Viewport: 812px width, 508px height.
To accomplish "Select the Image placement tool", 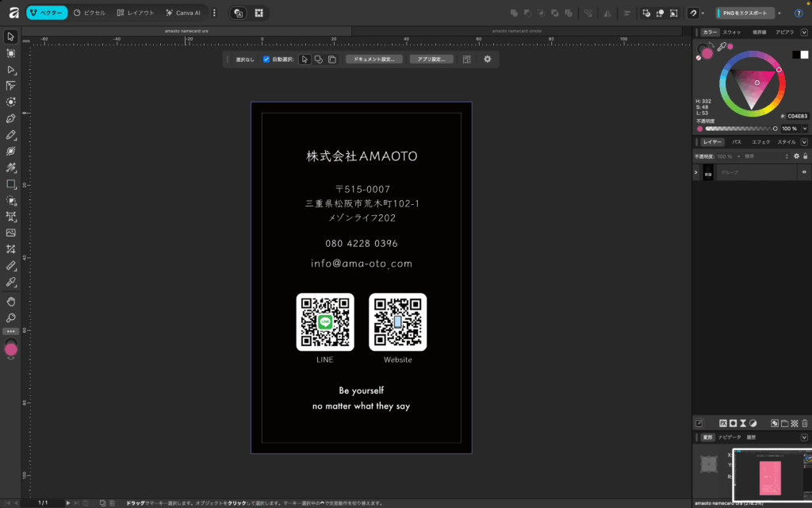I will coord(11,233).
